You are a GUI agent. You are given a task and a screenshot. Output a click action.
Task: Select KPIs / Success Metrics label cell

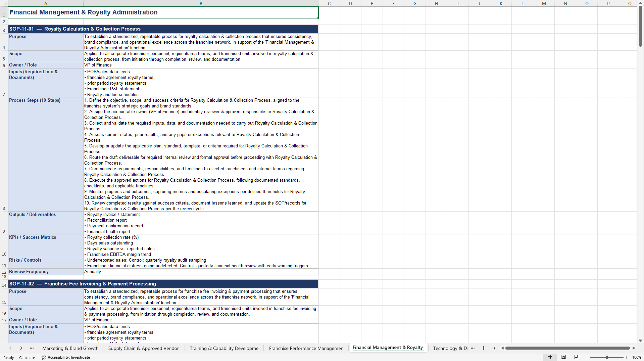tap(46, 245)
